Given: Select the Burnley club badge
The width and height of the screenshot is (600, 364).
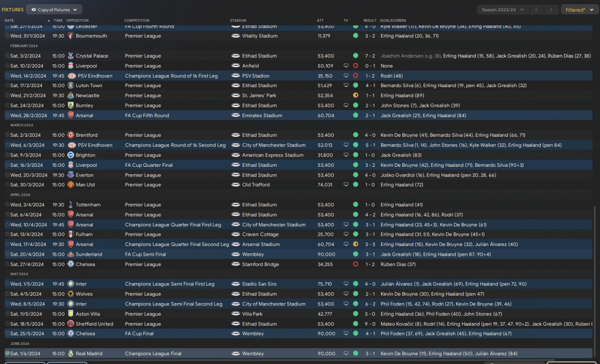Looking at the screenshot, I should 71,106.
